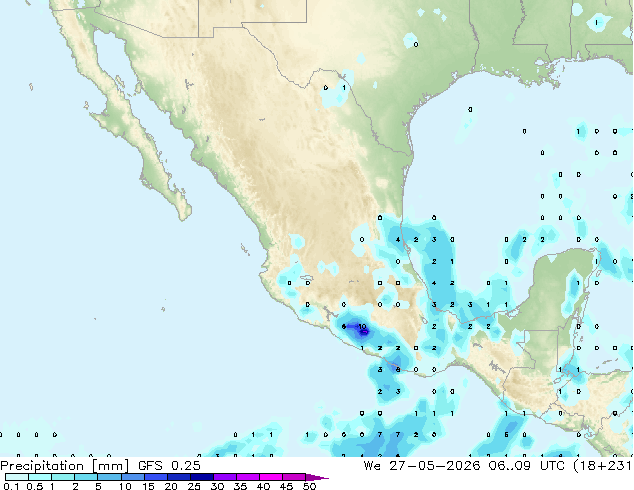Click the 40–45 mm magenta legend segment
The width and height of the screenshot is (634, 490).
tap(271, 477)
